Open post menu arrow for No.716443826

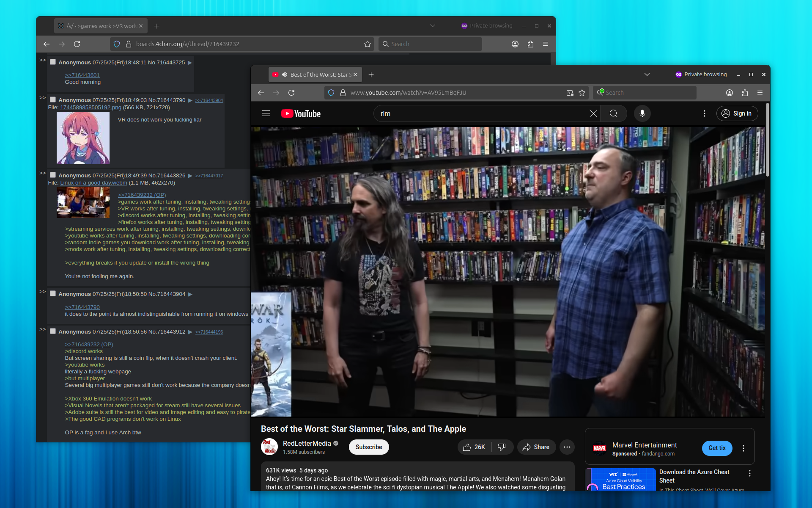190,176
